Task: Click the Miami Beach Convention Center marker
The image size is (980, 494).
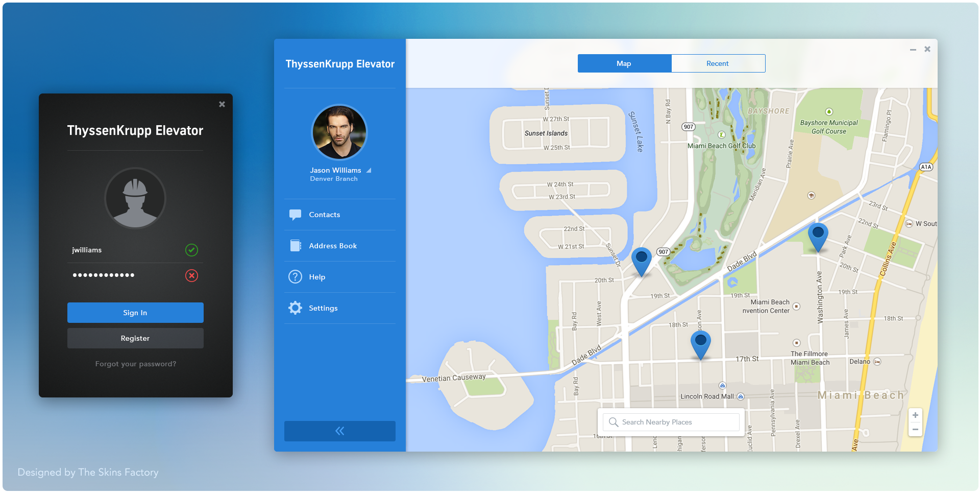Action: [x=796, y=307]
